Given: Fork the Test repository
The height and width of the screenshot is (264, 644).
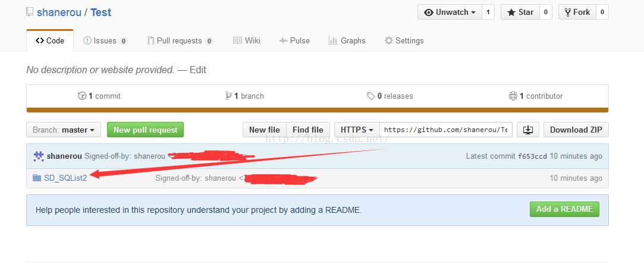Looking at the screenshot, I should tap(577, 12).
